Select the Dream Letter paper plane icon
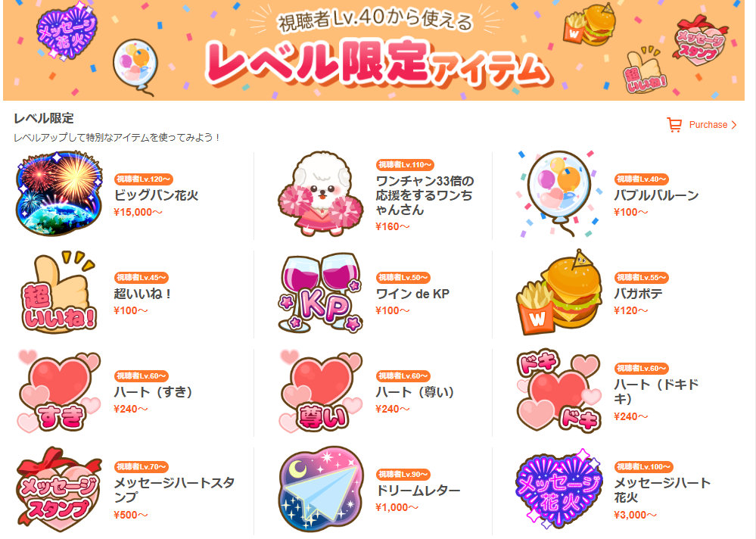The image size is (756, 539). click(x=321, y=489)
